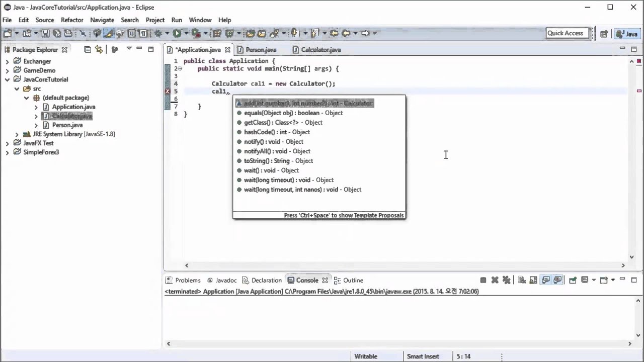Remove all terminated launches double X

[x=506, y=280]
